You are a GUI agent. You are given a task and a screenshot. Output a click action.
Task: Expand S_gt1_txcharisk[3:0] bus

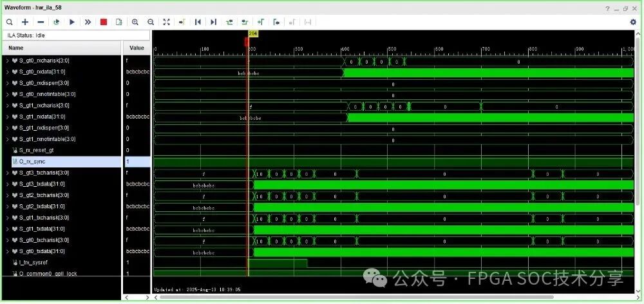coord(7,218)
